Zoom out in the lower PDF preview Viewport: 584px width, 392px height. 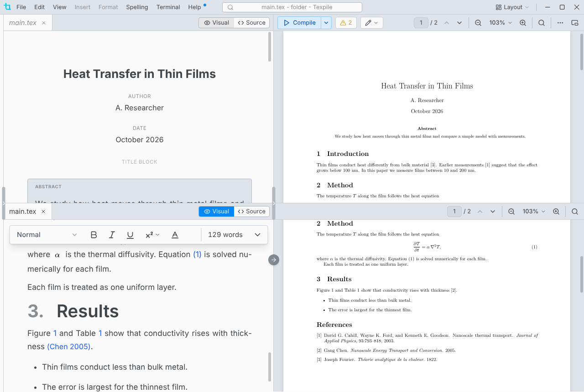(x=511, y=211)
